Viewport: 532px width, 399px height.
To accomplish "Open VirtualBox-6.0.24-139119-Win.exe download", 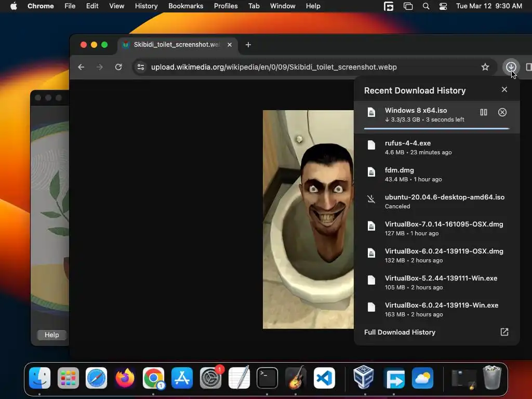I will click(436, 310).
